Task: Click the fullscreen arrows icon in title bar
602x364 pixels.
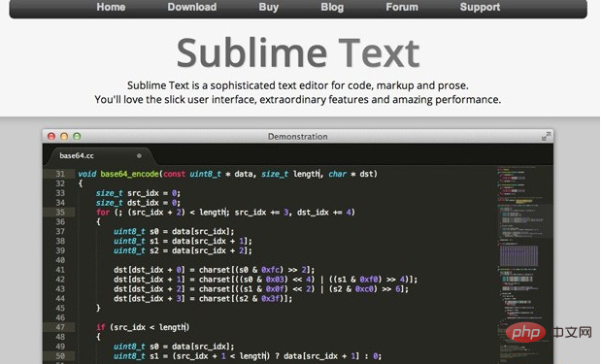Action: pos(546,136)
